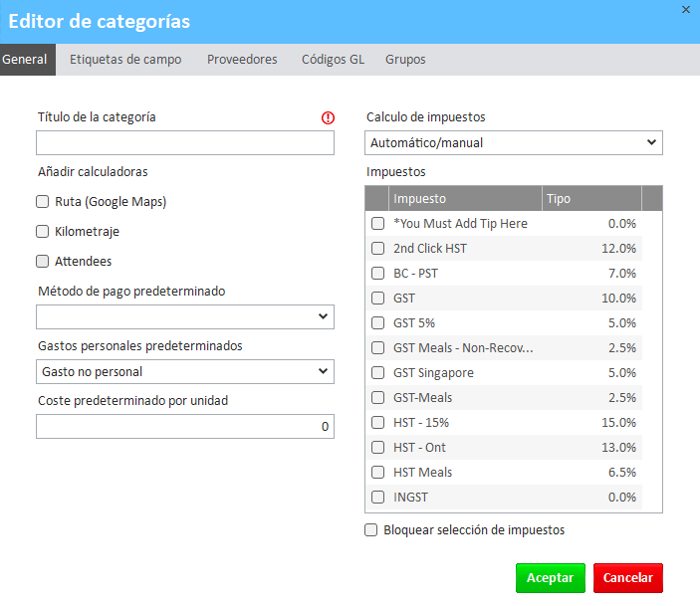
Task: Enable Bloquear selección de impuestos
Action: pyautogui.click(x=371, y=530)
